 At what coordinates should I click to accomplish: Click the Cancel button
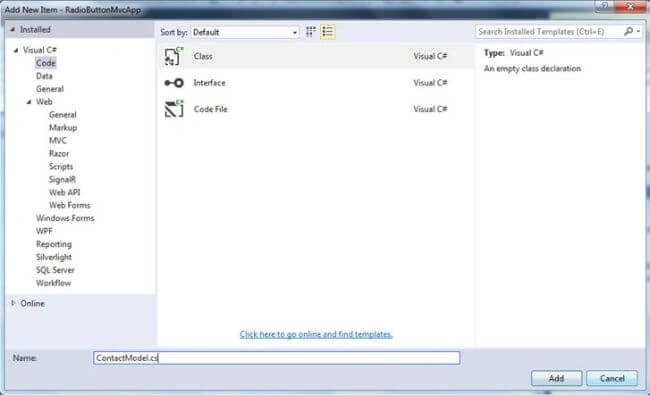[612, 378]
